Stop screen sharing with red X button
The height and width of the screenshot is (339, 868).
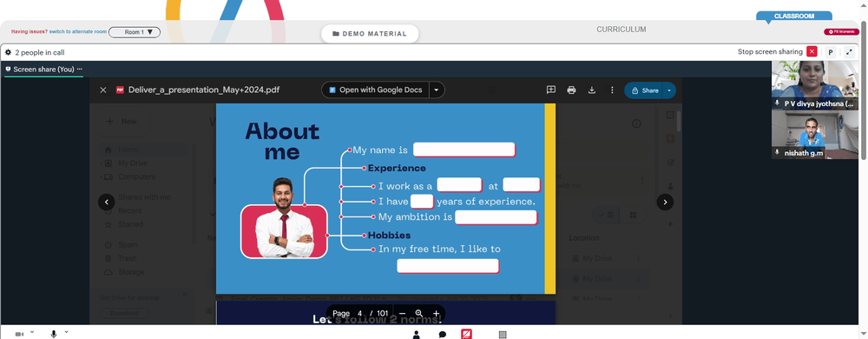[x=812, y=51]
